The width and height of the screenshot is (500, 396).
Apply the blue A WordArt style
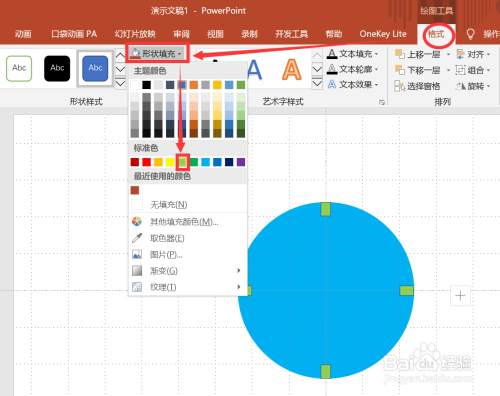coord(254,70)
